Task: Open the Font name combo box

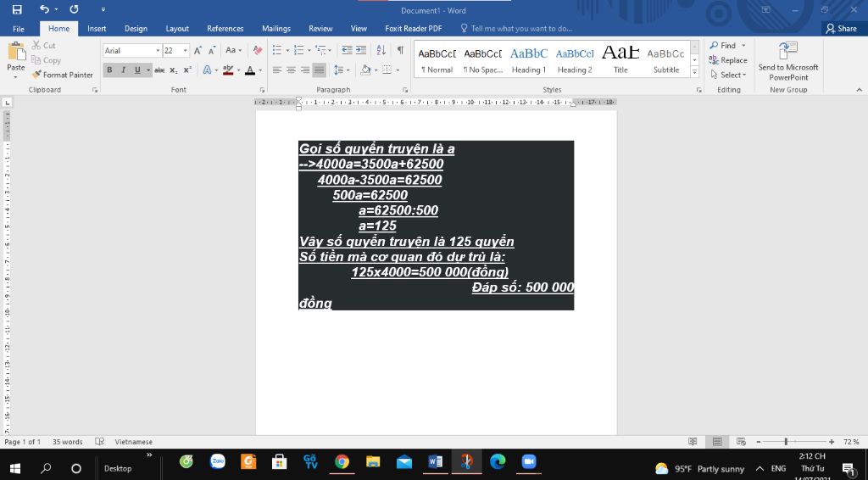Action: click(132, 50)
